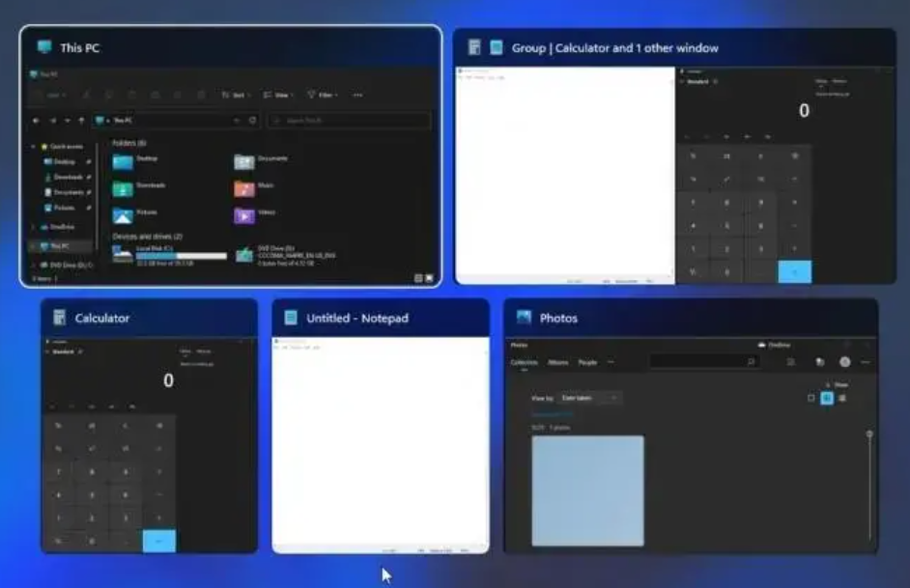The image size is (910, 588).
Task: Switch to the Untitled - Notepad window thumbnail
Action: (381, 426)
